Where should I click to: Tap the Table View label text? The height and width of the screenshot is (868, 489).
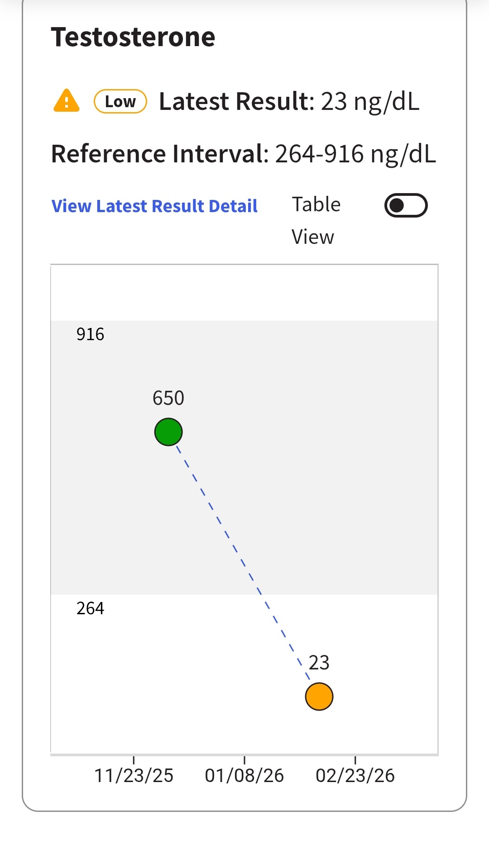click(316, 220)
